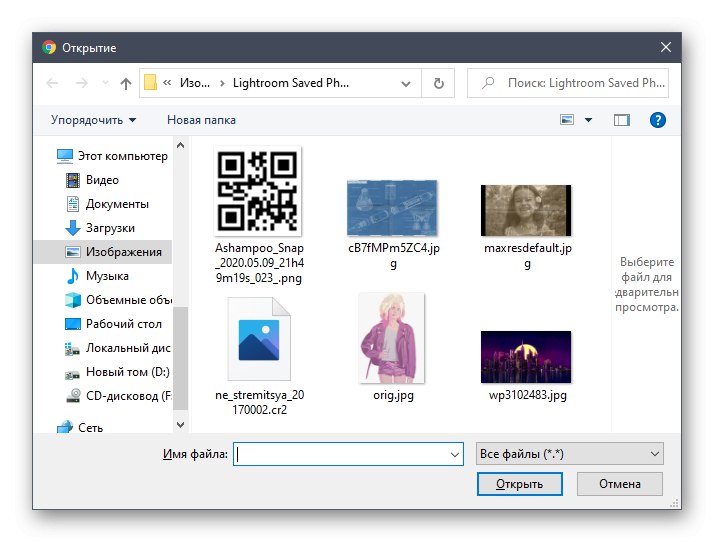Click navigation pane scroll down arrow
Viewport: 714px width, 542px height.
(x=180, y=424)
